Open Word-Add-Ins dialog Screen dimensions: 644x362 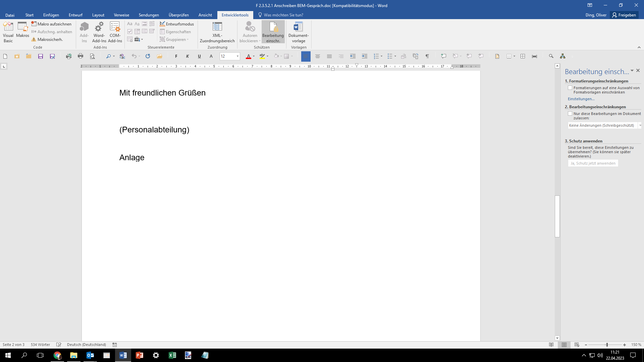pyautogui.click(x=99, y=32)
